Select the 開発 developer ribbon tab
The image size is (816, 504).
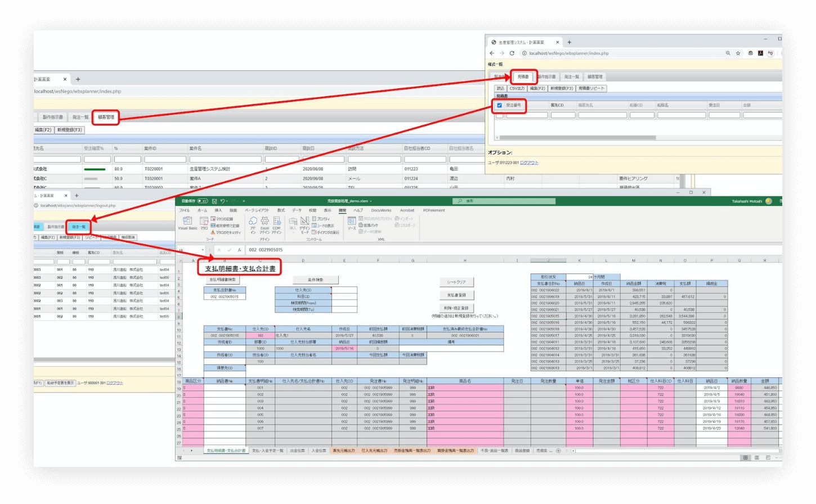click(x=342, y=210)
